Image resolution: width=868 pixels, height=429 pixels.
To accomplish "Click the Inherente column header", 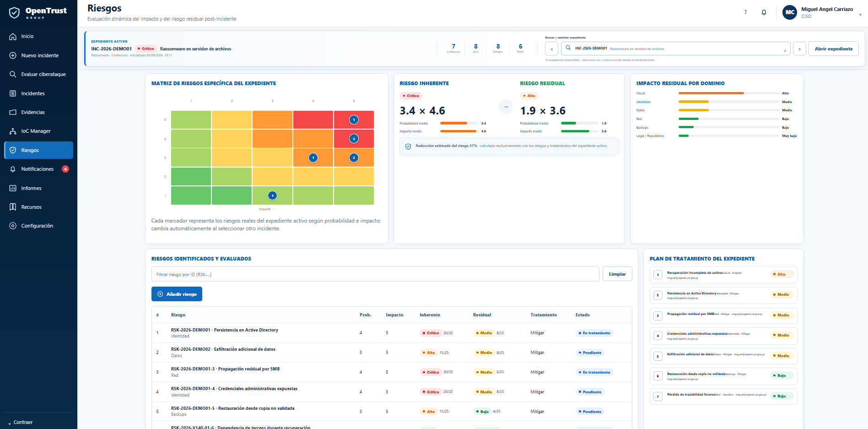I will 430,315.
